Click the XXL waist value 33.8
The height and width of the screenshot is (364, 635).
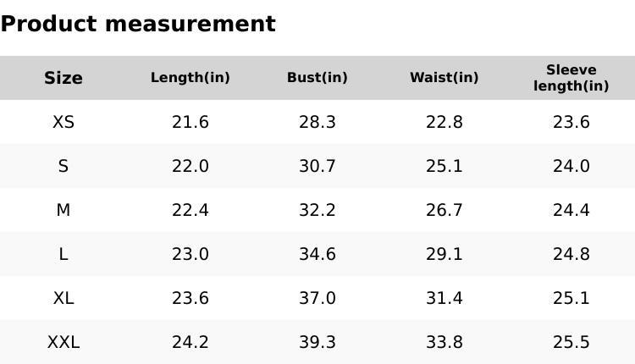click(444, 342)
